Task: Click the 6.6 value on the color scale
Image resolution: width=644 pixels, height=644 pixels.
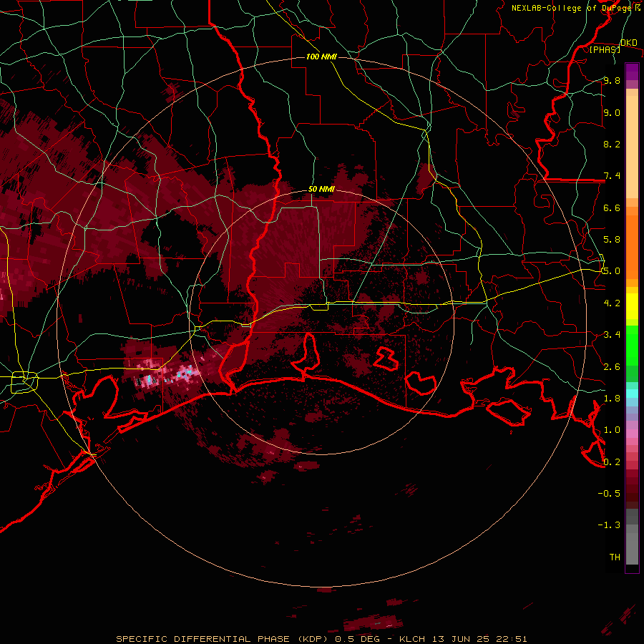Action: 612,208
